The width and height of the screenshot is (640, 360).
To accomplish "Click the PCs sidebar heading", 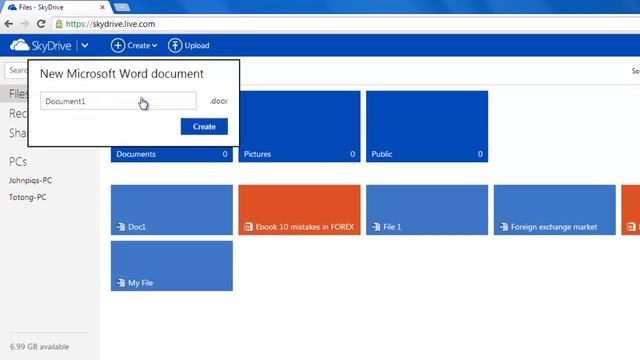I will (18, 162).
